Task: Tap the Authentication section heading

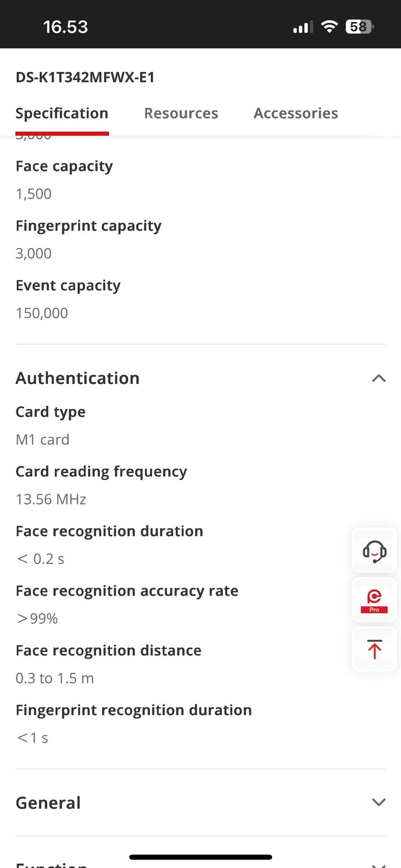Action: [78, 378]
